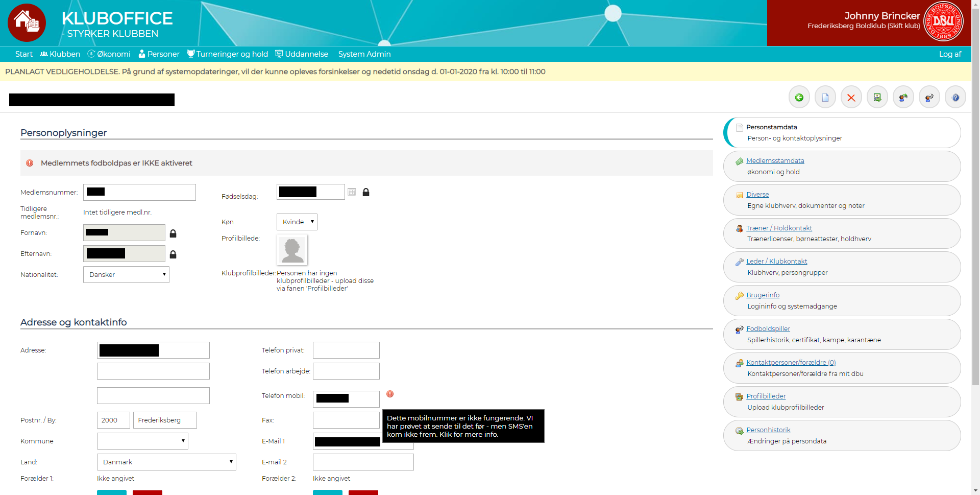Screen dimensions: 980x495
Task: Click the red X delete icon
Action: pyautogui.click(x=851, y=98)
